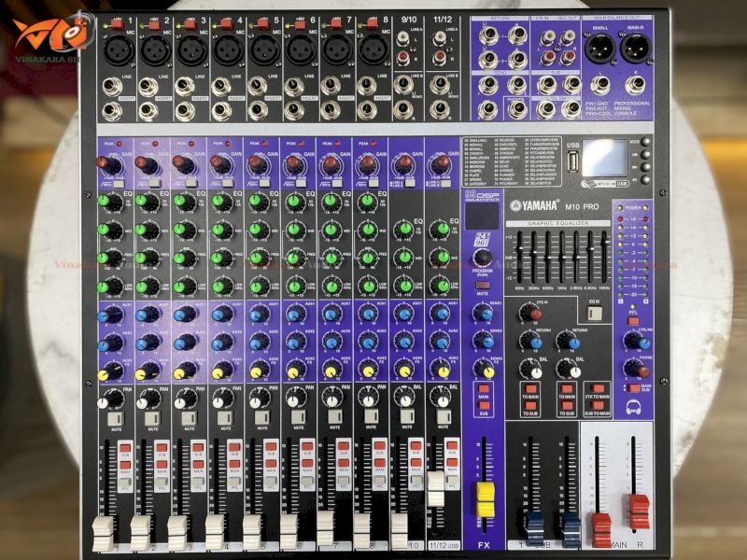Push RETURN2 TO SUB button
The height and width of the screenshot is (560, 747).
coord(567,406)
